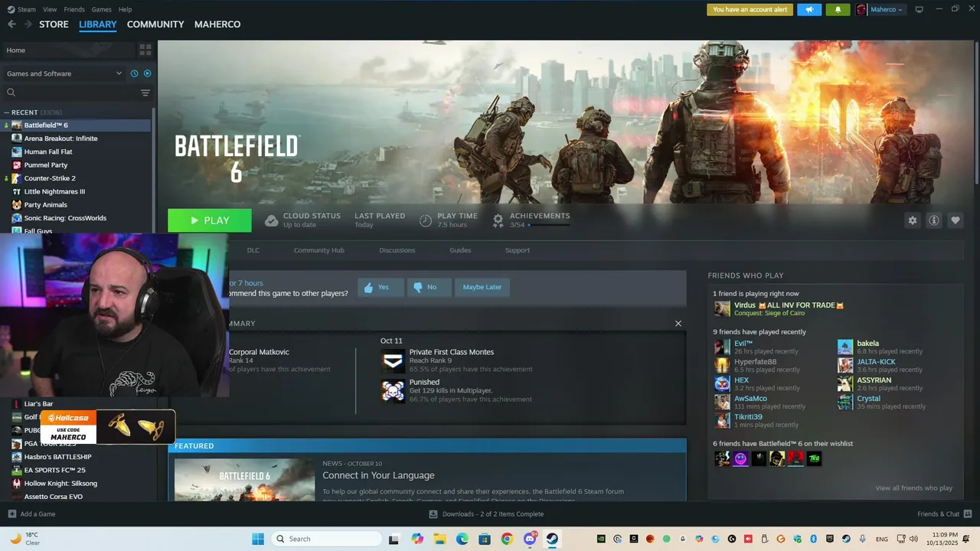Open Microsoft Edge from the taskbar
This screenshot has height=551, width=980.
(x=462, y=539)
